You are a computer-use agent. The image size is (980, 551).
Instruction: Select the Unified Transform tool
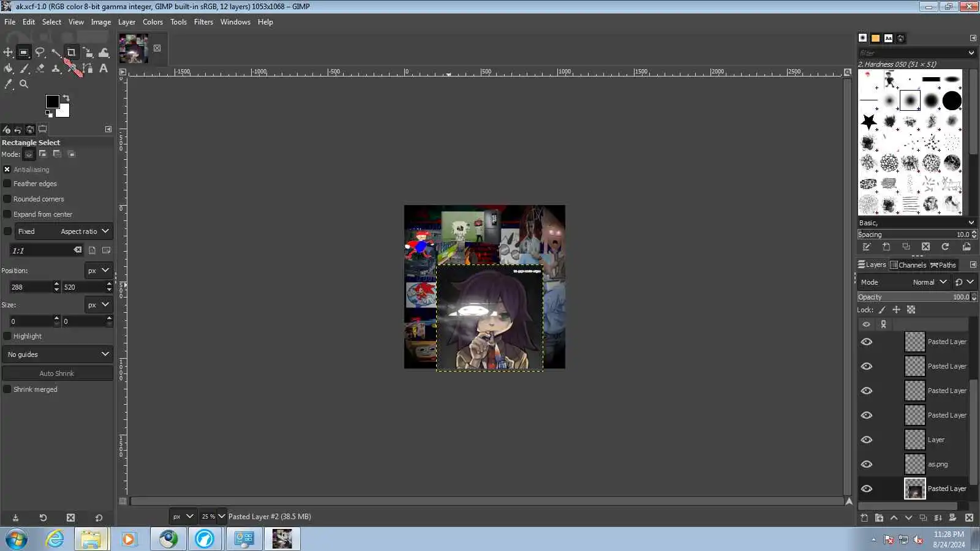[x=88, y=53]
